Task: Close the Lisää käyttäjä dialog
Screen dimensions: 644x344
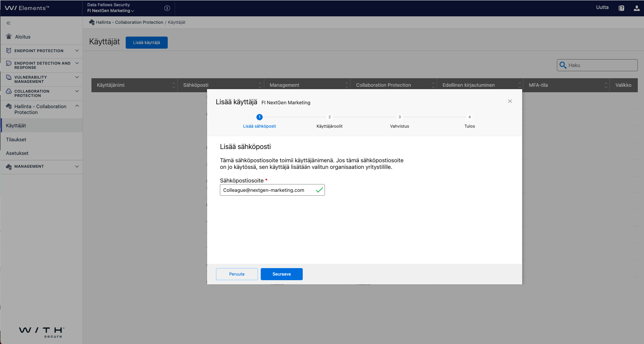Action: point(510,101)
